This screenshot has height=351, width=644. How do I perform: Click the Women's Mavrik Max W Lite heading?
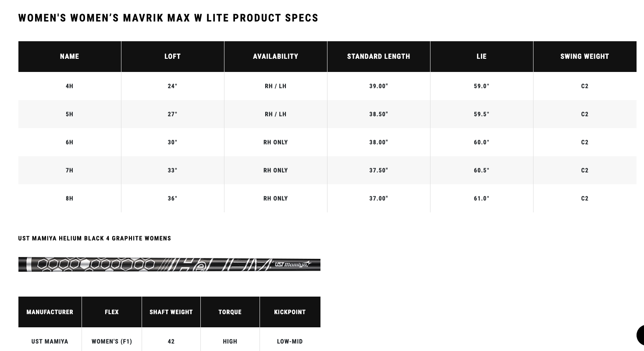168,18
